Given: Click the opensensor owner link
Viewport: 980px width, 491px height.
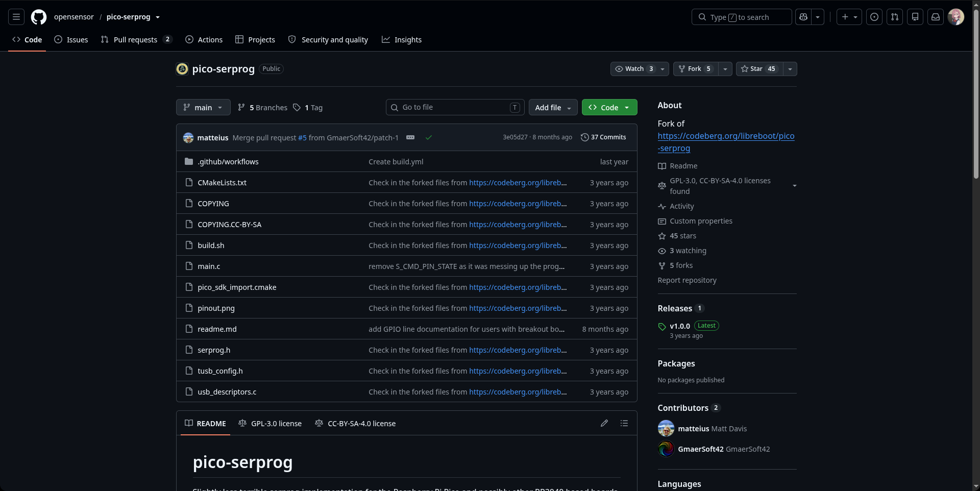Looking at the screenshot, I should [x=74, y=17].
